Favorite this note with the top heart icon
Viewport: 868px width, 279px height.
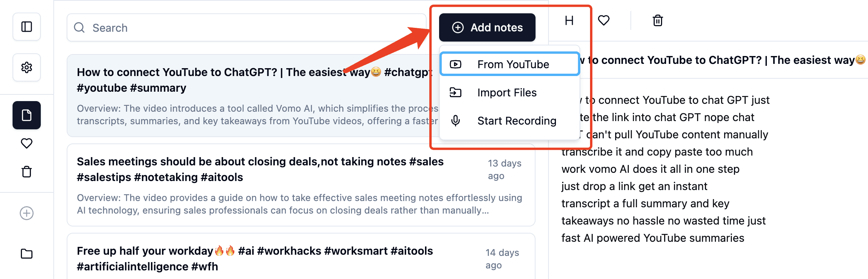604,20
